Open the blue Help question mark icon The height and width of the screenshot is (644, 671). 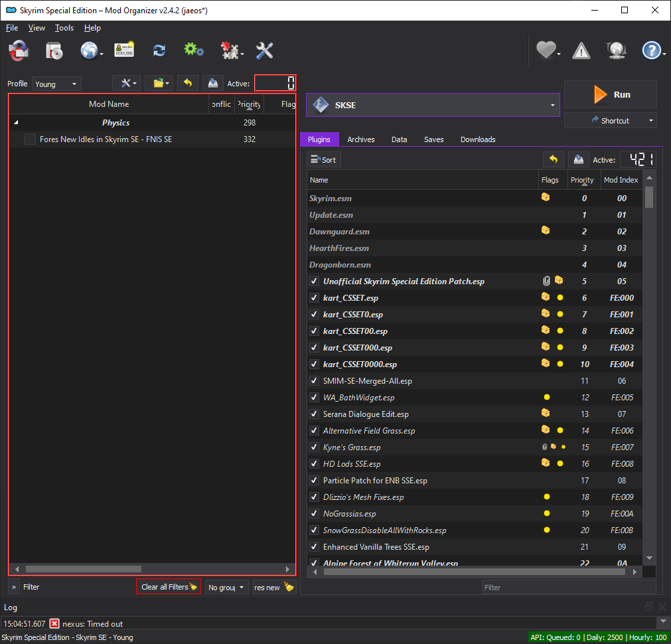pos(651,50)
